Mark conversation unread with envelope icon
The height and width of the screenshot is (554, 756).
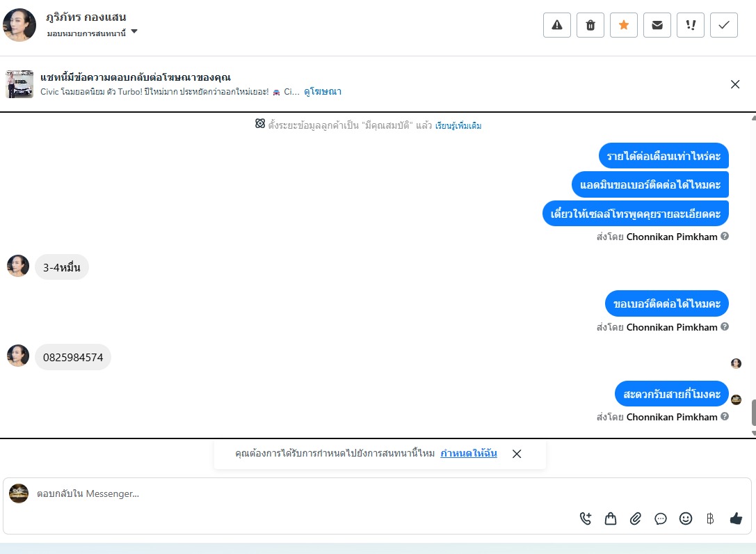657,25
